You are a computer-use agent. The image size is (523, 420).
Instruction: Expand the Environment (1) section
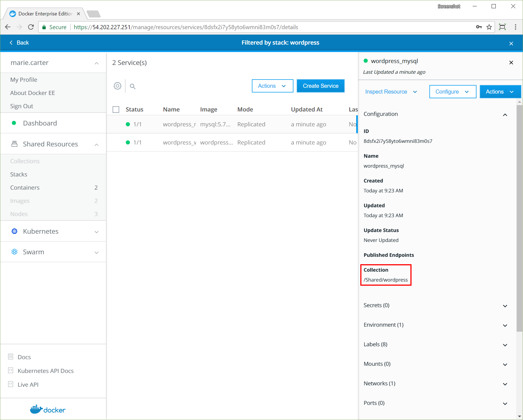(435, 325)
